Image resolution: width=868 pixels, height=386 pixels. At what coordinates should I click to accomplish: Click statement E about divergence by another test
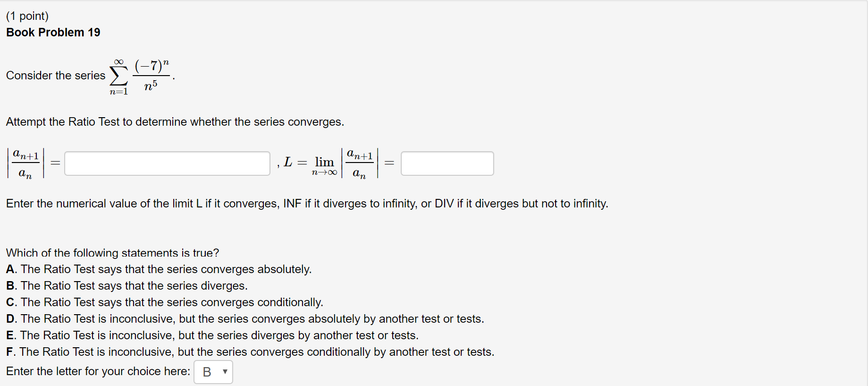point(212,335)
